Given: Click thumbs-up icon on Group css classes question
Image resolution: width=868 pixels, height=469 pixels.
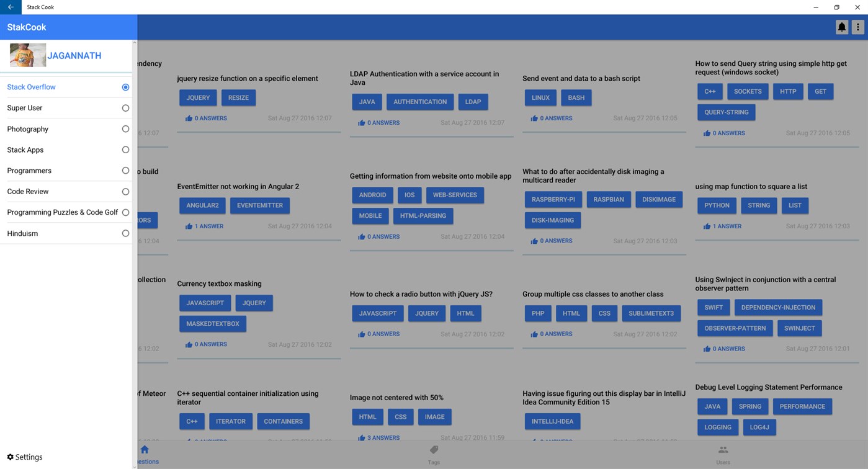Looking at the screenshot, I should 534,334.
